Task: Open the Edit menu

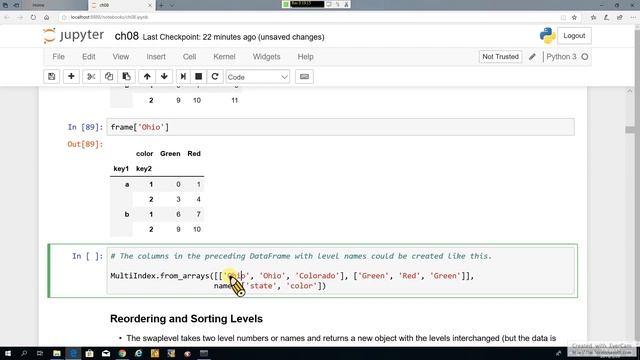Action: click(x=89, y=57)
